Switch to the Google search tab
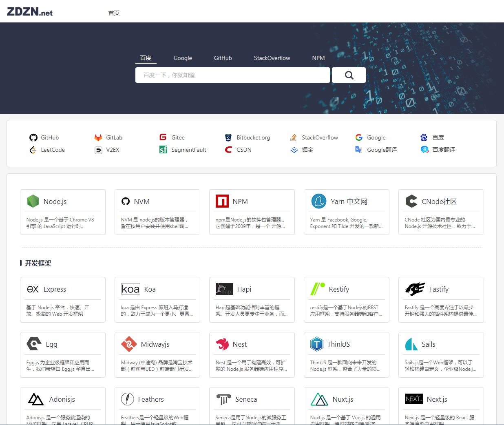 pos(183,58)
